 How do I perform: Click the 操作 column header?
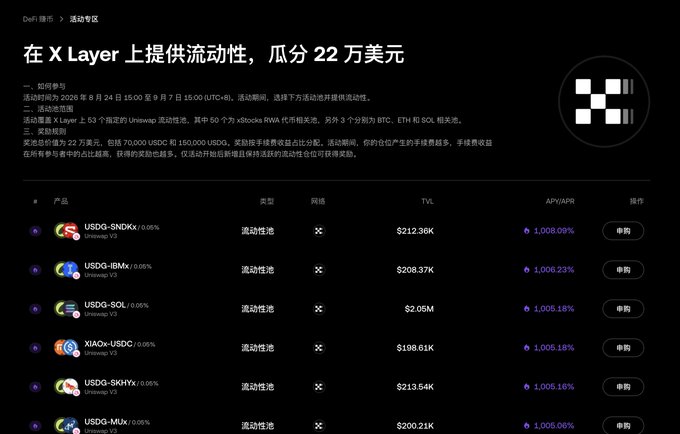click(x=637, y=201)
